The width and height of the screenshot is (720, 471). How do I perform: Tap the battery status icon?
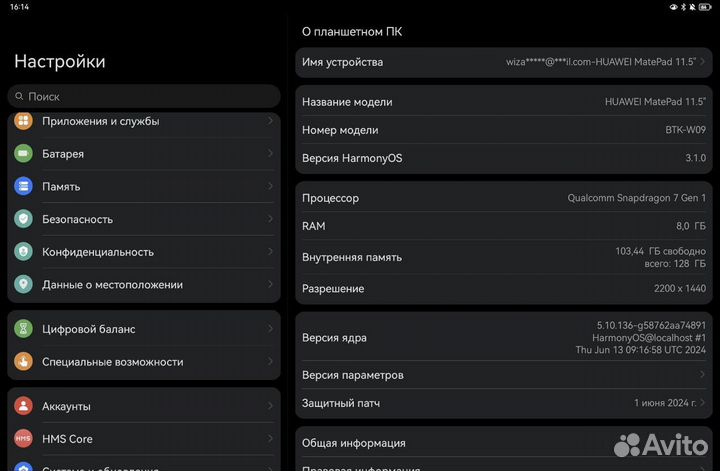(705, 7)
